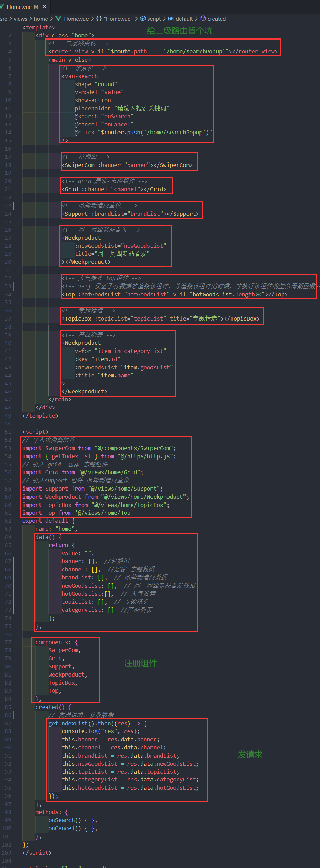Click the import Support statement

pos(93,489)
